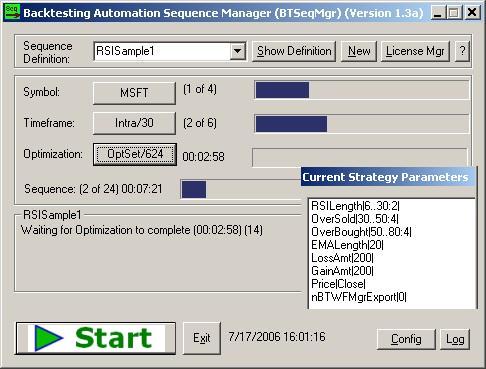Click the Timeframe progress bar

(362, 123)
